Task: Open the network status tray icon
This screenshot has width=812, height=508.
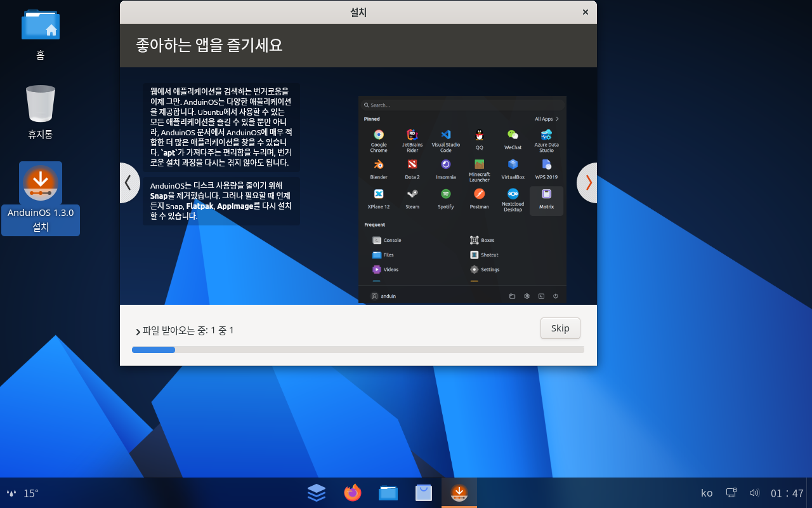Action: pos(731,493)
